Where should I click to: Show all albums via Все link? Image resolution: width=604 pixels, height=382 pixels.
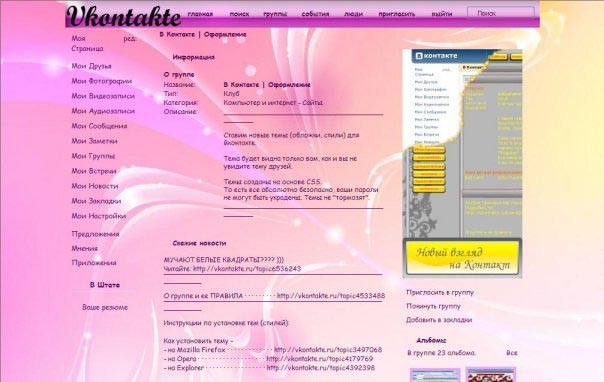[512, 353]
